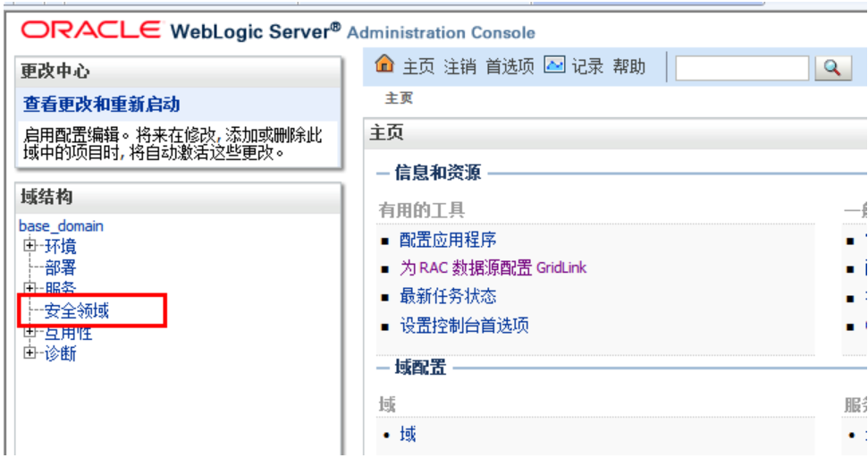This screenshot has height=458, width=868.
Task: Click 注销 in the top menu
Action: pyautogui.click(x=460, y=66)
